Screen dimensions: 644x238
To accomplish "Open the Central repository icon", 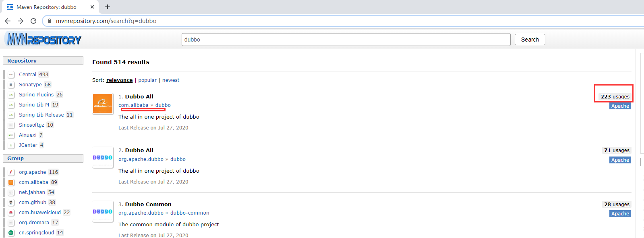I will coord(11,75).
